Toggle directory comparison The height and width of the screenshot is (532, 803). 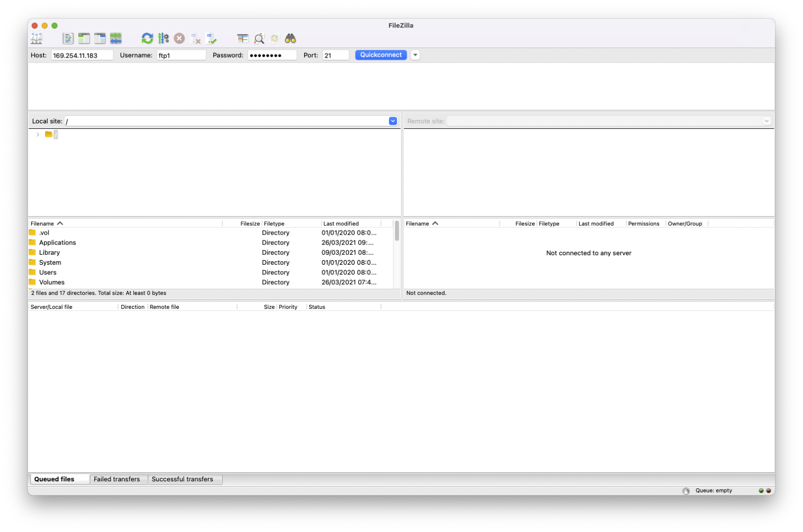click(x=259, y=39)
